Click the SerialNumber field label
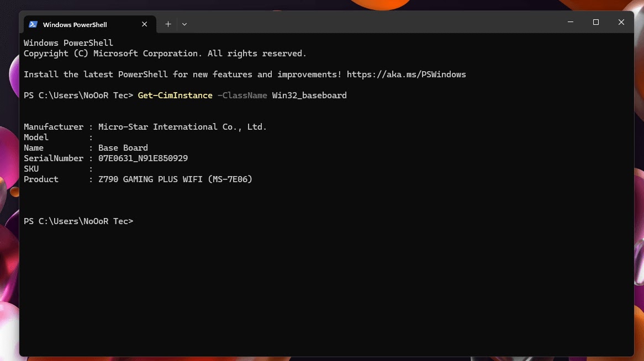The image size is (644, 361). point(54,158)
